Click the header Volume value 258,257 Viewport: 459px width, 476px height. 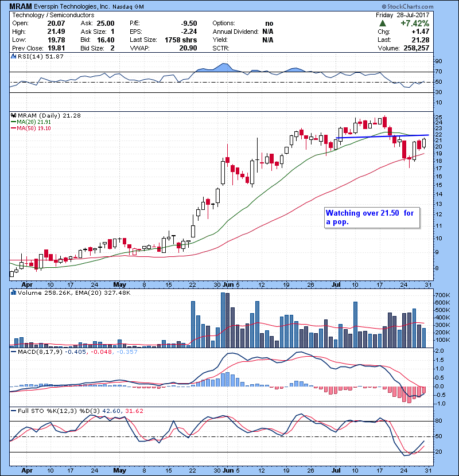417,48
